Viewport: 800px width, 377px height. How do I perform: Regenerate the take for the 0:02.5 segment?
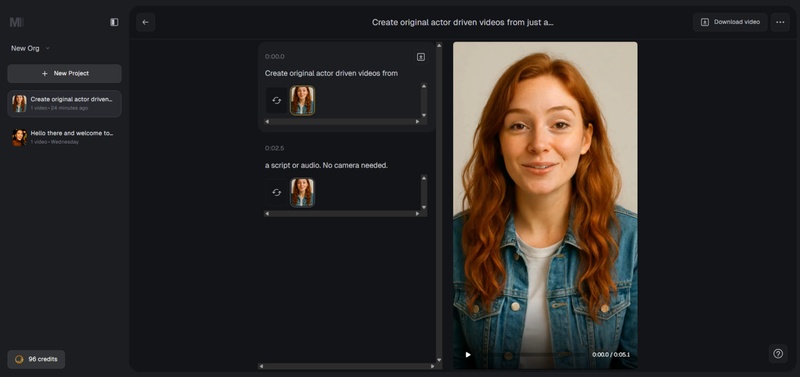click(277, 192)
